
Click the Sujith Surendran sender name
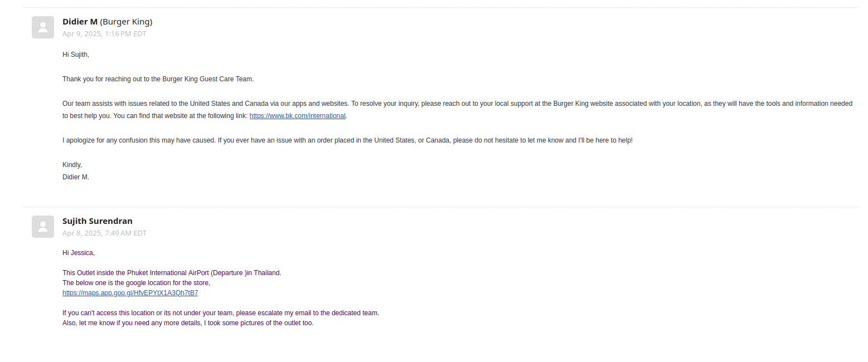[98, 221]
